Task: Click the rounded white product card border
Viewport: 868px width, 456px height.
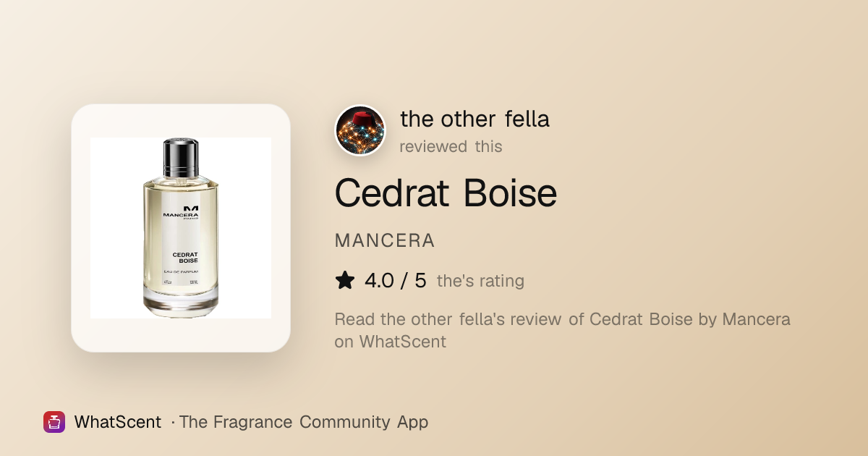Action: coord(181,228)
